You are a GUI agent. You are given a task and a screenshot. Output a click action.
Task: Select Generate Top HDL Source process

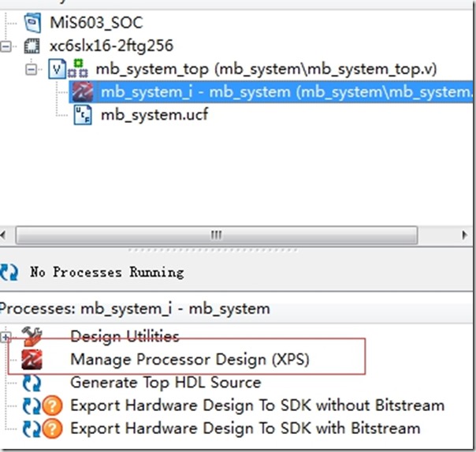click(165, 383)
